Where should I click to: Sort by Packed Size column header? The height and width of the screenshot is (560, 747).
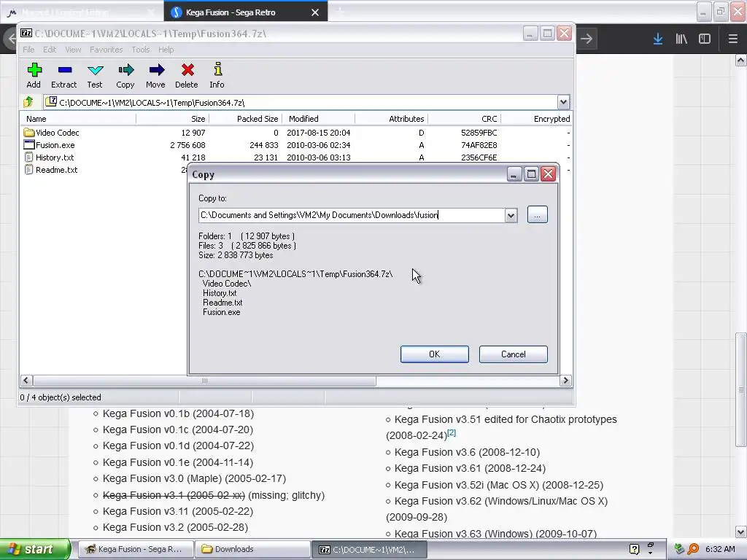(x=246, y=119)
